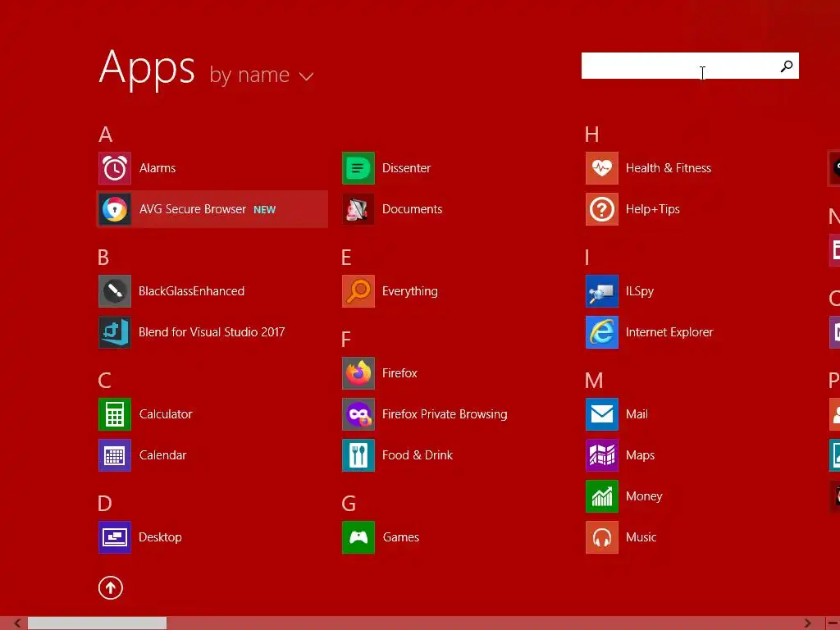Launch the Firefox icon
The width and height of the screenshot is (840, 630).
click(x=358, y=373)
